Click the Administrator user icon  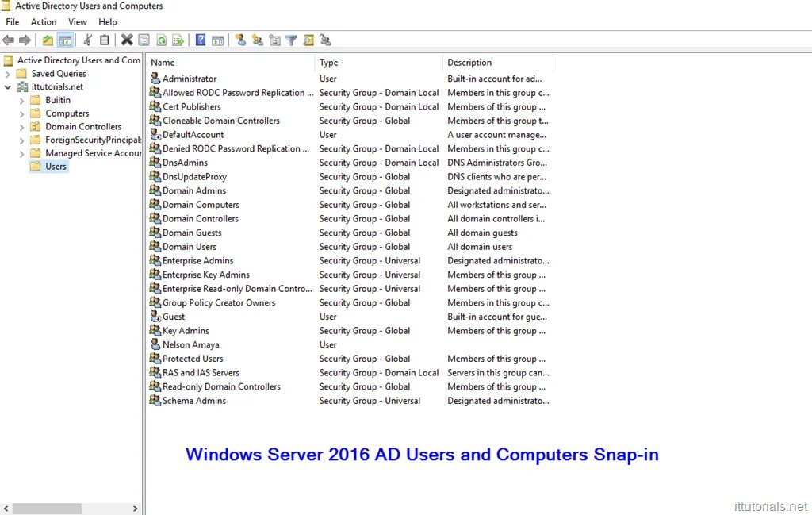[155, 79]
